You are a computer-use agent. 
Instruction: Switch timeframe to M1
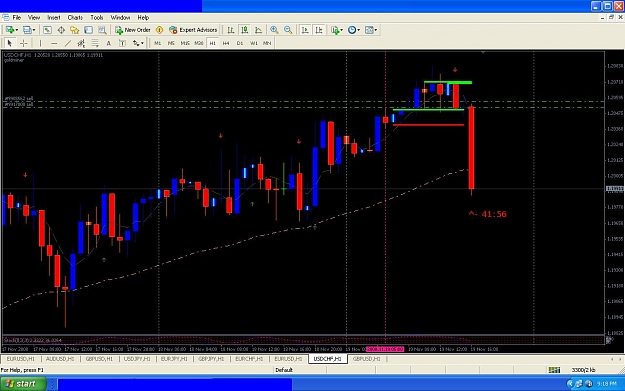(x=158, y=43)
